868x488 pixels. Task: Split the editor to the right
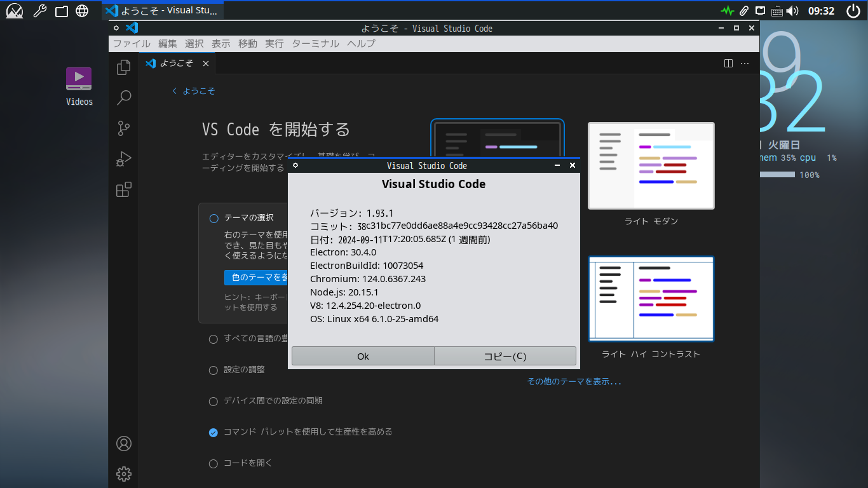[729, 64]
